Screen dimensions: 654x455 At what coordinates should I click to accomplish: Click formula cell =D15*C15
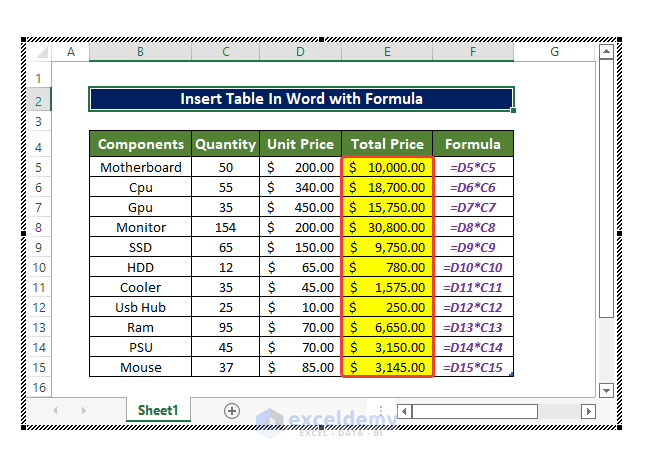pyautogui.click(x=473, y=367)
